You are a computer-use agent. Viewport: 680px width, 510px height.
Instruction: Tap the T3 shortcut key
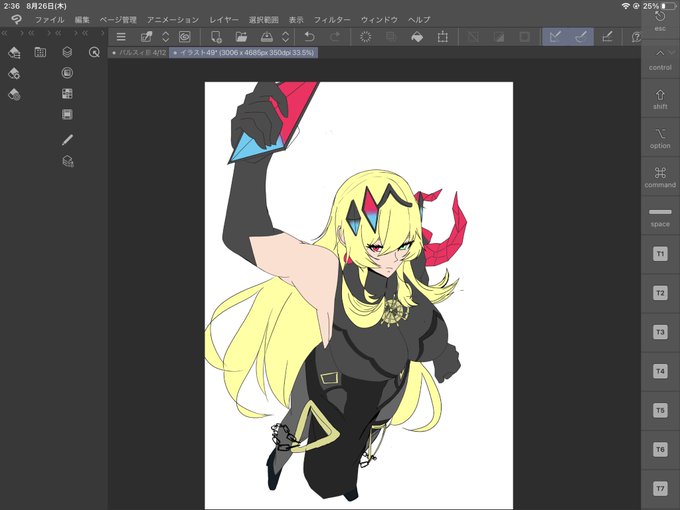(660, 332)
